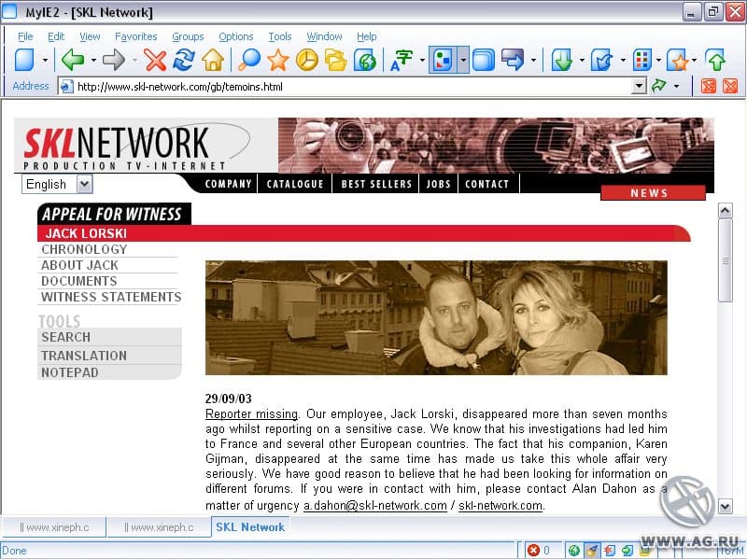Image resolution: width=747 pixels, height=560 pixels.
Task: Click the page with blue arrow icon
Action: pyautogui.click(x=602, y=60)
